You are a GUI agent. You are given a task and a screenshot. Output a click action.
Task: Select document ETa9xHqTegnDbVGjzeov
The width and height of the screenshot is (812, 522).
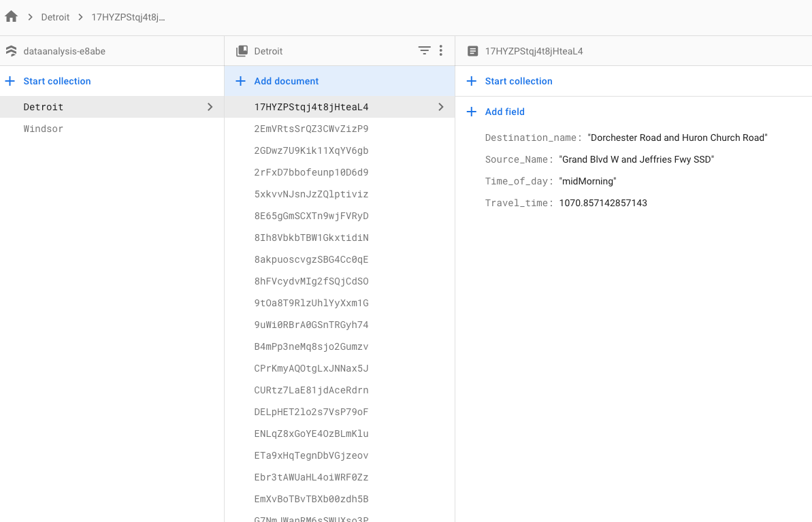tap(311, 455)
